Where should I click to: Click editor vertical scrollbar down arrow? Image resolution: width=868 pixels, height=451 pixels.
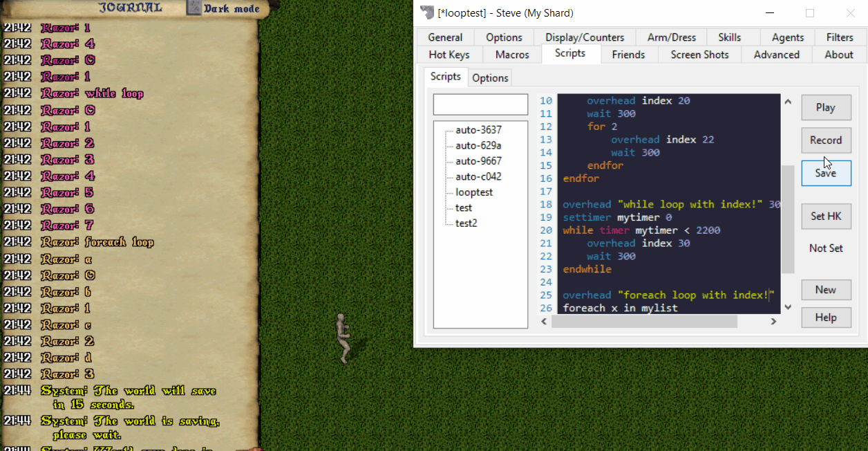(788, 307)
